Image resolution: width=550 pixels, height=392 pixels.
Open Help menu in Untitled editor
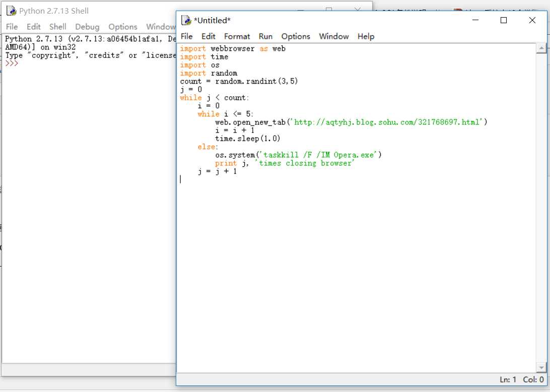[366, 36]
